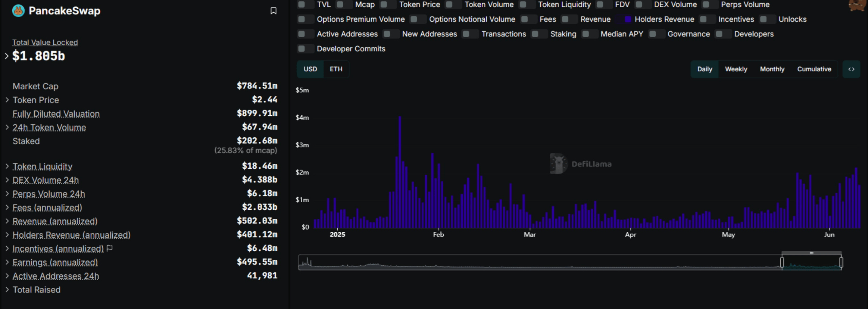Enable the Active Addresses checkbox

[x=302, y=34]
